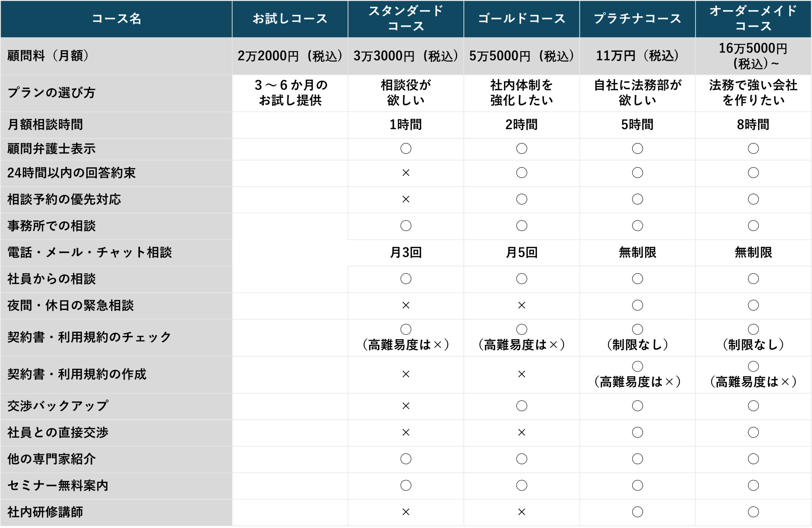Click the circle for Gold course 24-hour reply

(x=521, y=173)
